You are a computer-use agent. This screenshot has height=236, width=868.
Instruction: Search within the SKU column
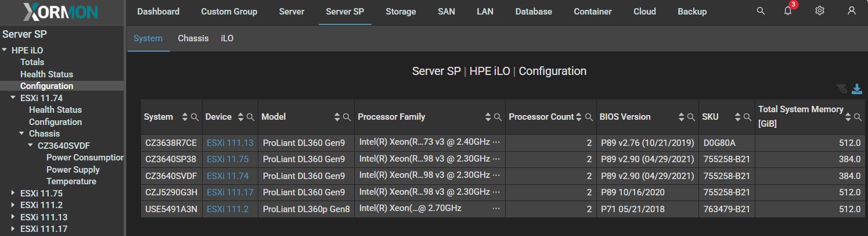(747, 117)
